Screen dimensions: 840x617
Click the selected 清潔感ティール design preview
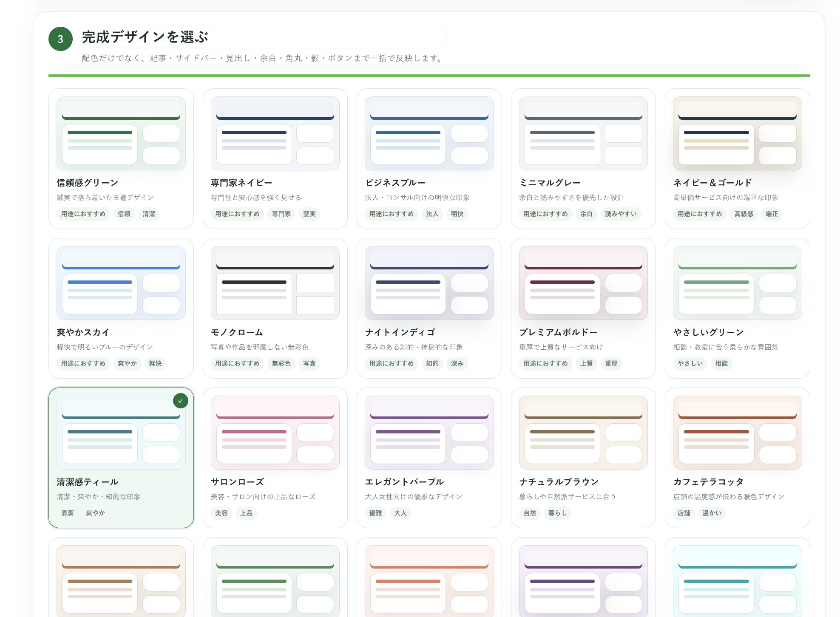(x=121, y=433)
